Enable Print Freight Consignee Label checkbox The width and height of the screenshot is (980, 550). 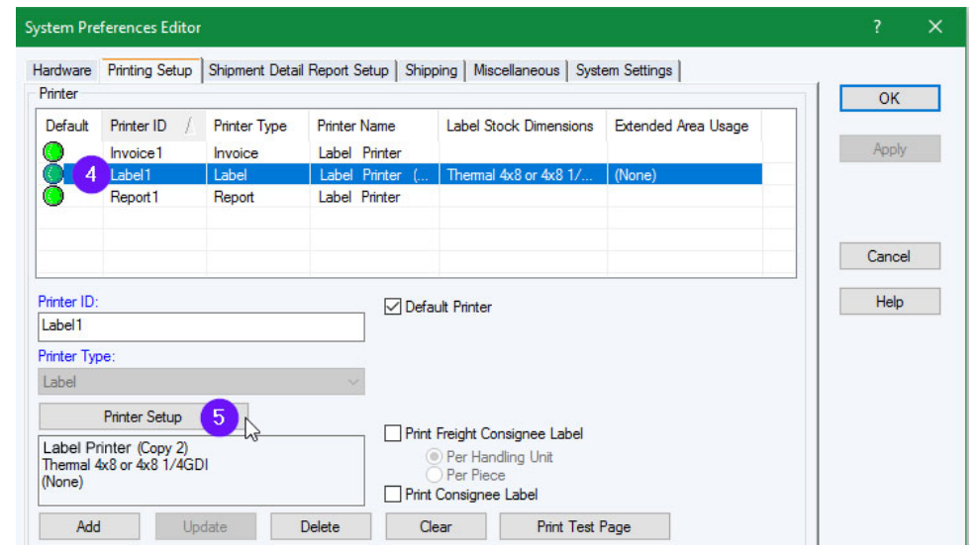coord(393,433)
